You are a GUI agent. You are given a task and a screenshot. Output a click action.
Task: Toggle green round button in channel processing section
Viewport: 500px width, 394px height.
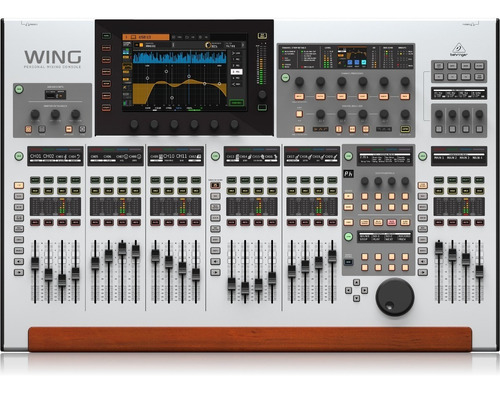coord(285,78)
